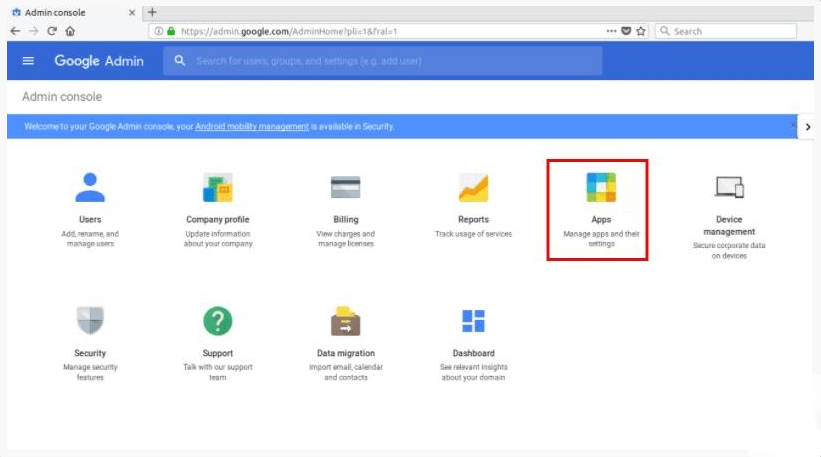
Task: Click the green padlock security icon
Action: point(171,31)
